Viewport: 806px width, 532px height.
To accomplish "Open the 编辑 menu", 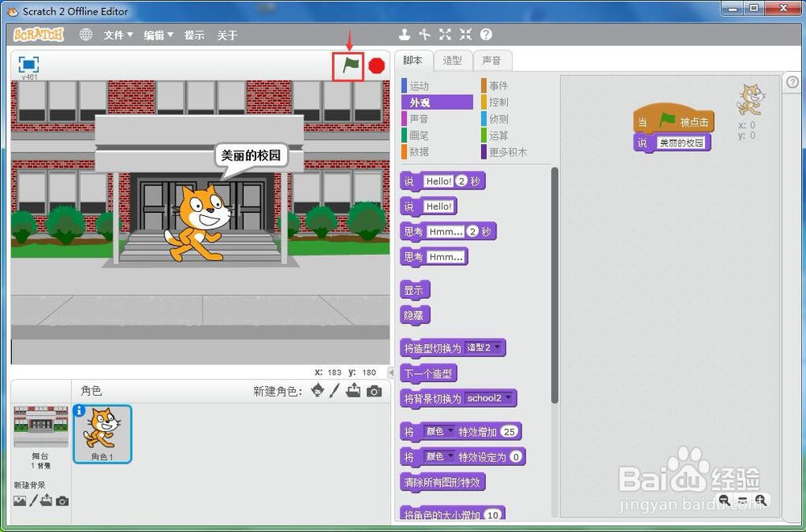I will 158,35.
